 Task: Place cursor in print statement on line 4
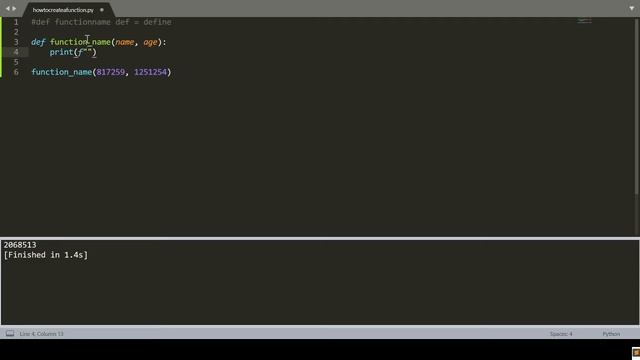[73, 52]
